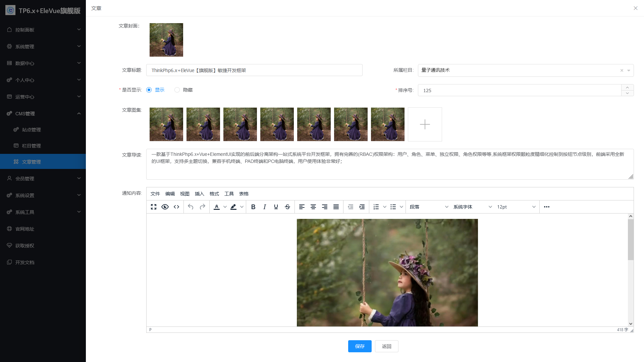The height and width of the screenshot is (362, 644).
Task: Open the 编辑 editor menu
Action: (170, 194)
